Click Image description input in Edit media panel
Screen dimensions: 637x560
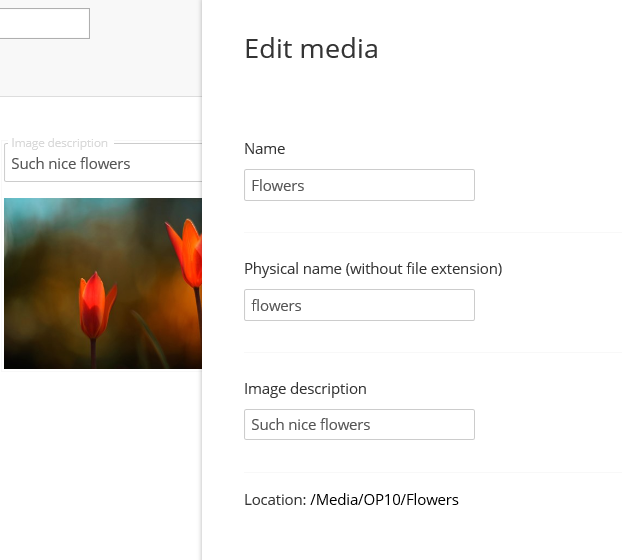coord(359,424)
